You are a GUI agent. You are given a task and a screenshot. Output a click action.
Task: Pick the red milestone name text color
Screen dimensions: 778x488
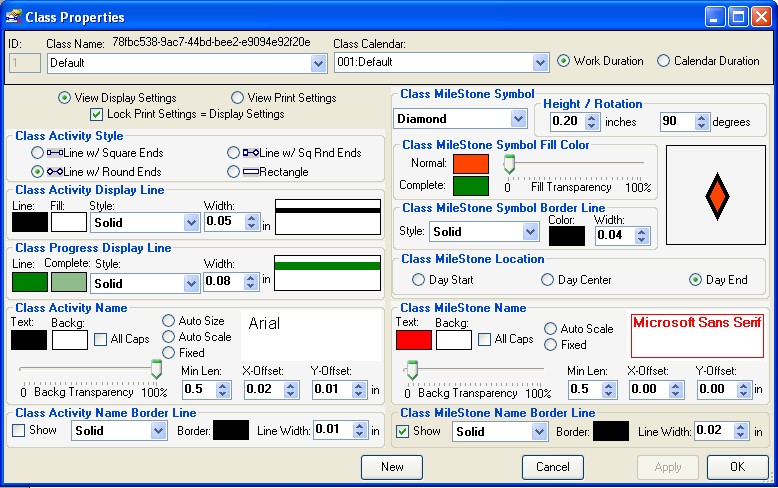(x=414, y=339)
